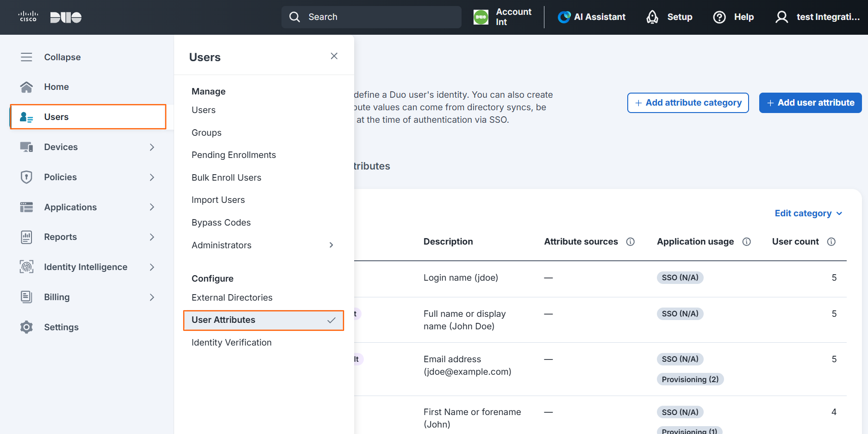Click the info icon beside Attribute sources

click(631, 242)
